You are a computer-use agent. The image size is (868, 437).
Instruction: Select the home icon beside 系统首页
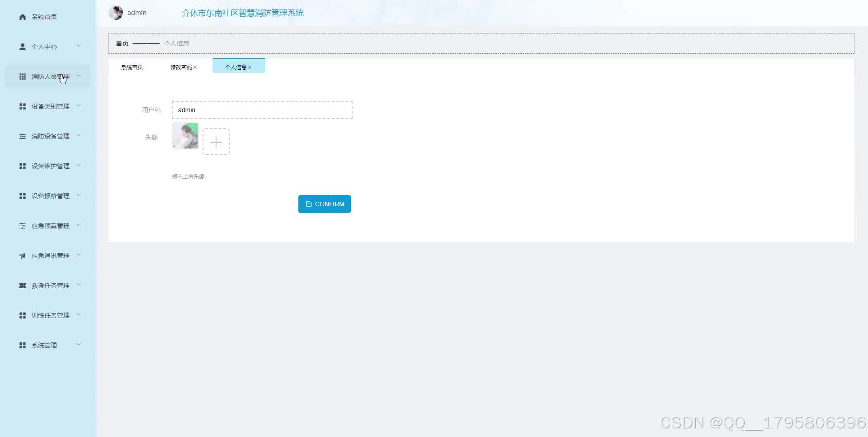[22, 16]
